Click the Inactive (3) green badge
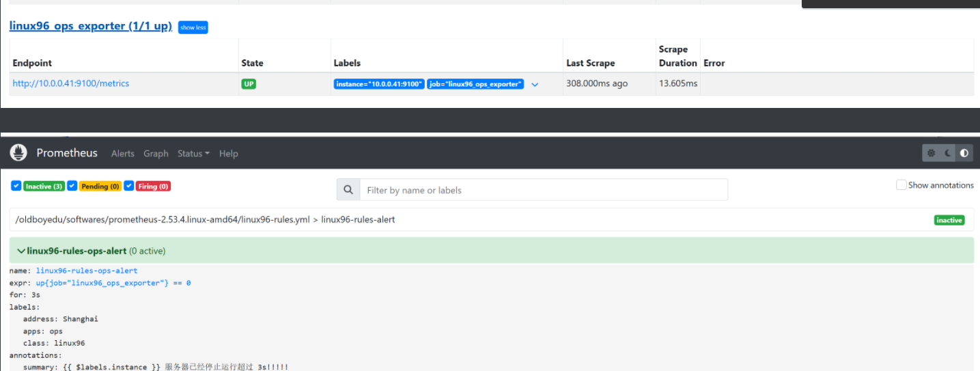The image size is (980, 371). 44,186
